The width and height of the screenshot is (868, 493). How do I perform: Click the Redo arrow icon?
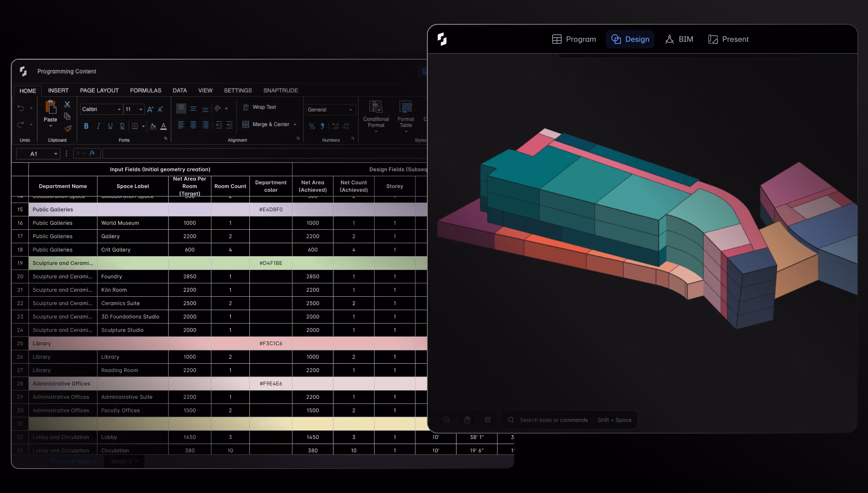tap(21, 124)
